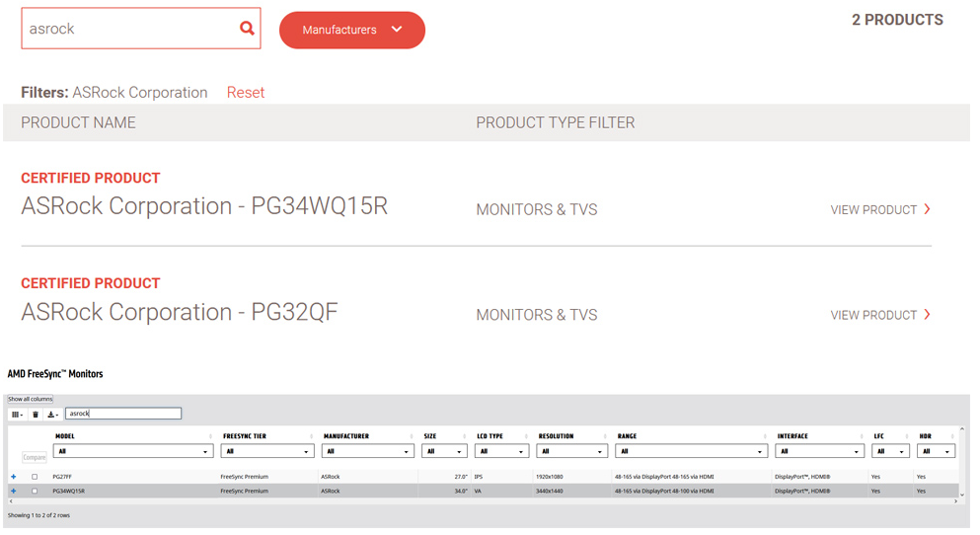
Task: Click PRODUCT TYPE FILTER column header
Action: pyautogui.click(x=555, y=122)
